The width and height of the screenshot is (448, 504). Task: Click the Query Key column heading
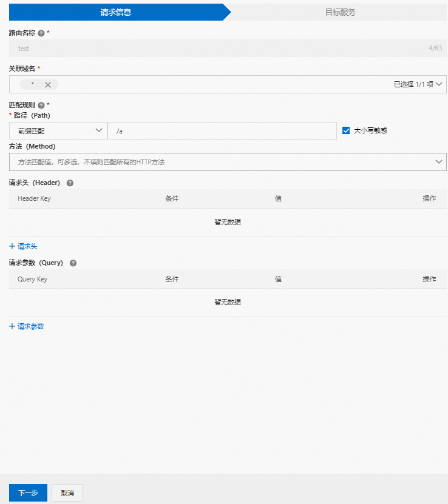(x=32, y=279)
